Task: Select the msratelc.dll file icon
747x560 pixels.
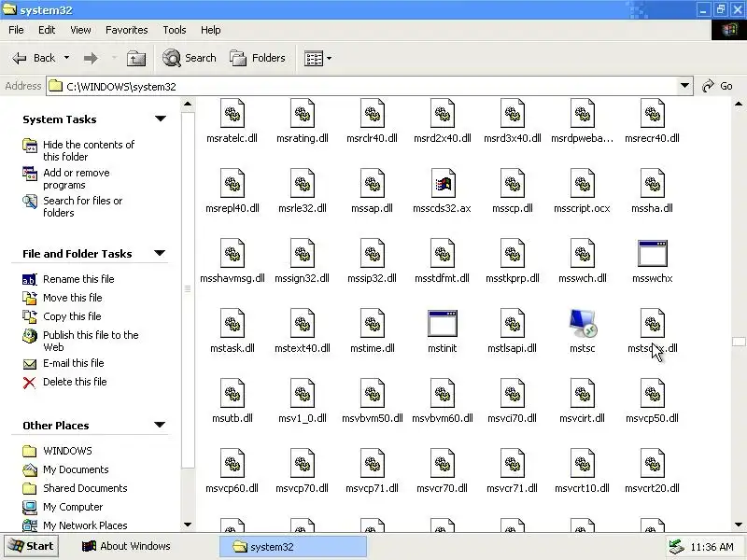Action: coord(233,113)
